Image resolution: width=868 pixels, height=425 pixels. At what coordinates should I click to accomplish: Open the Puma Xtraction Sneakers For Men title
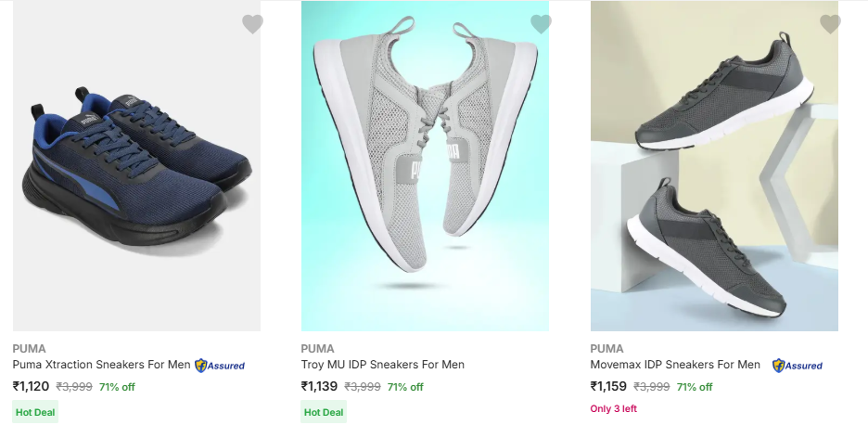(x=101, y=365)
